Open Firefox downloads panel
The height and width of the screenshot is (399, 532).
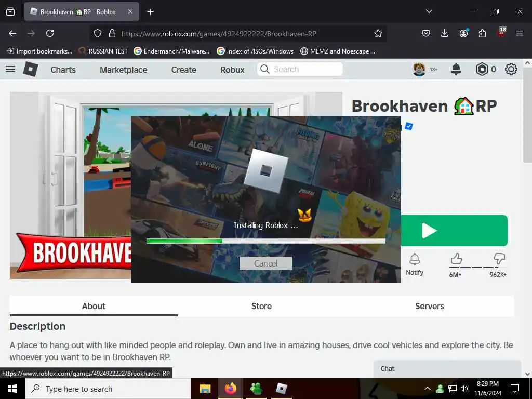point(445,33)
